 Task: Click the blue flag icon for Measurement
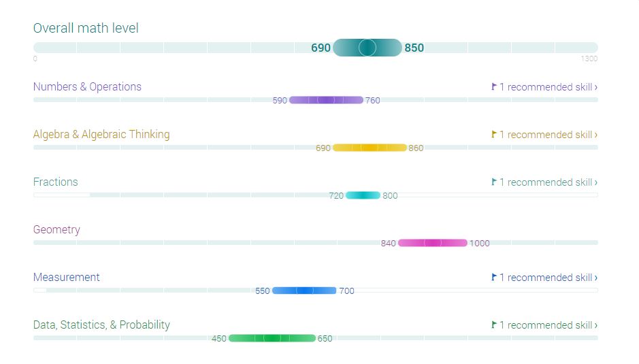494,277
